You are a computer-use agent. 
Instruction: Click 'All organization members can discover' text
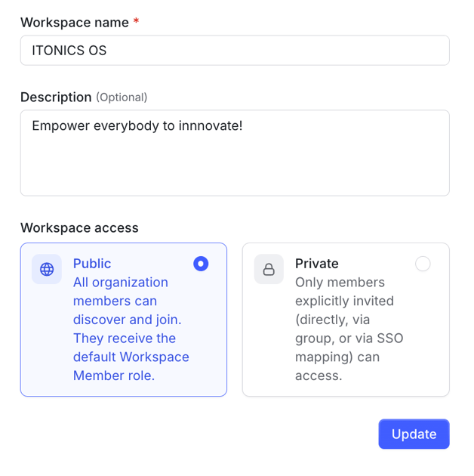coord(121,301)
